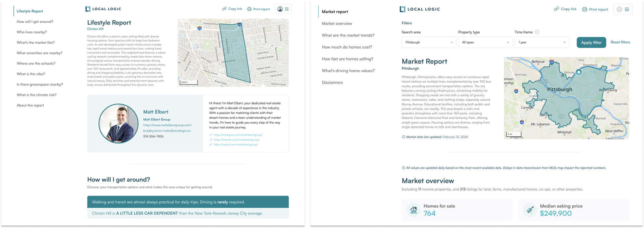Open the Property type All types dropdown

tap(485, 42)
